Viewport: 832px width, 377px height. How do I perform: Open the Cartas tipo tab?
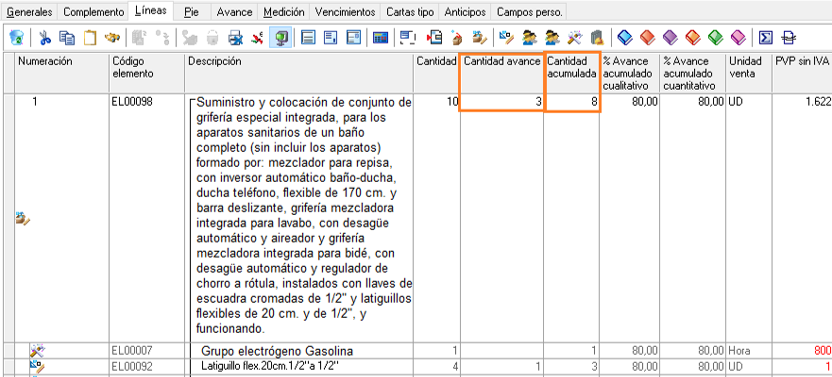click(x=410, y=12)
